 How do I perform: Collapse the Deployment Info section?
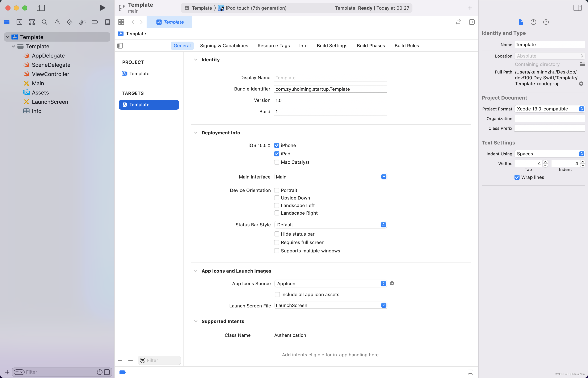[196, 133]
